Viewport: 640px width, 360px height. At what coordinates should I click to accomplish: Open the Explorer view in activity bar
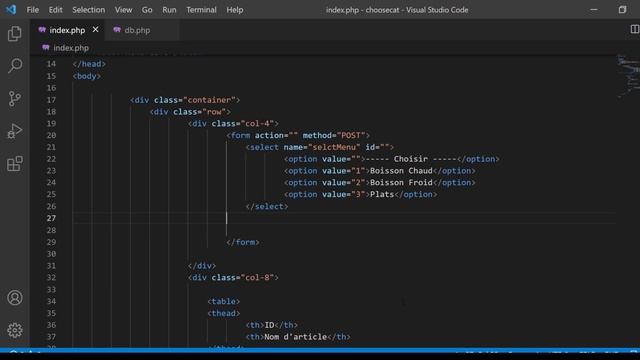[x=15, y=33]
